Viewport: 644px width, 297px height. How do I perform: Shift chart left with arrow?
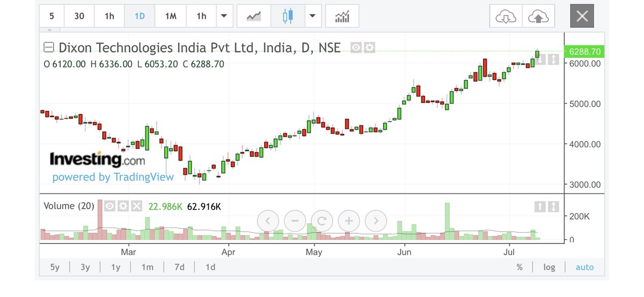pos(268,220)
